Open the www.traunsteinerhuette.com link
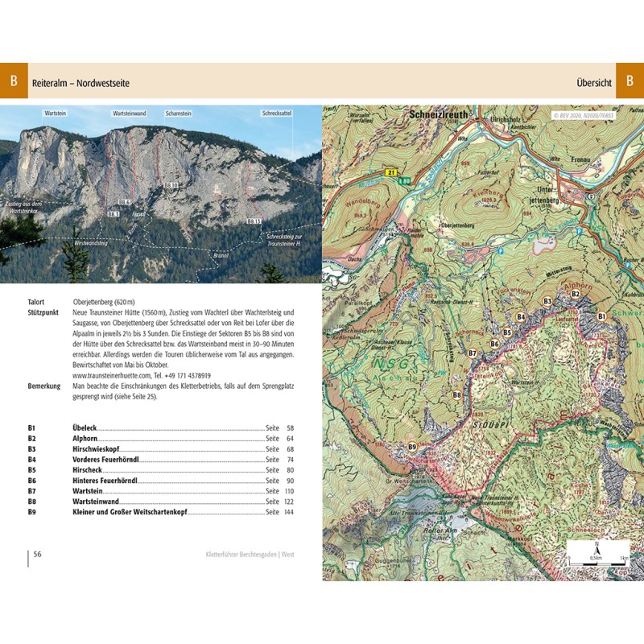 click(112, 375)
